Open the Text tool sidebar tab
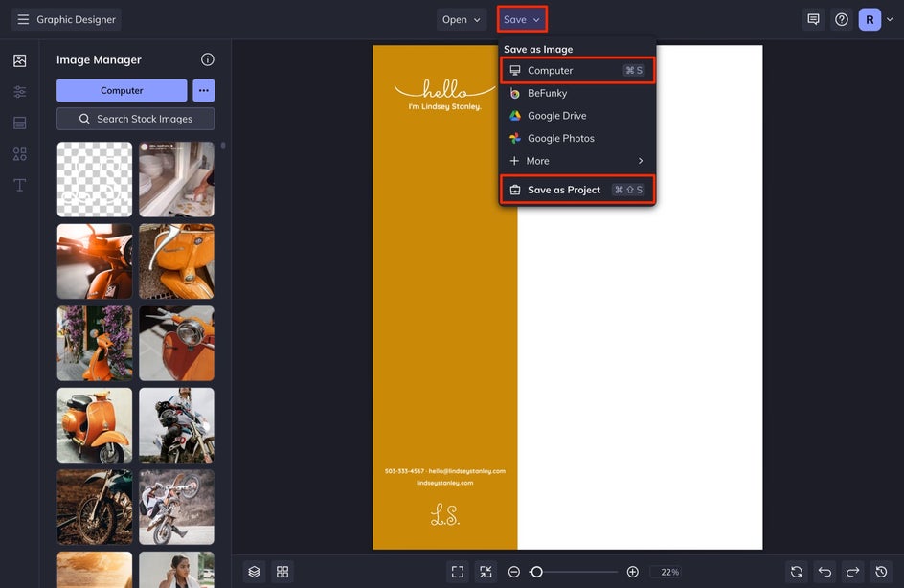This screenshot has height=588, width=904. pos(19,185)
